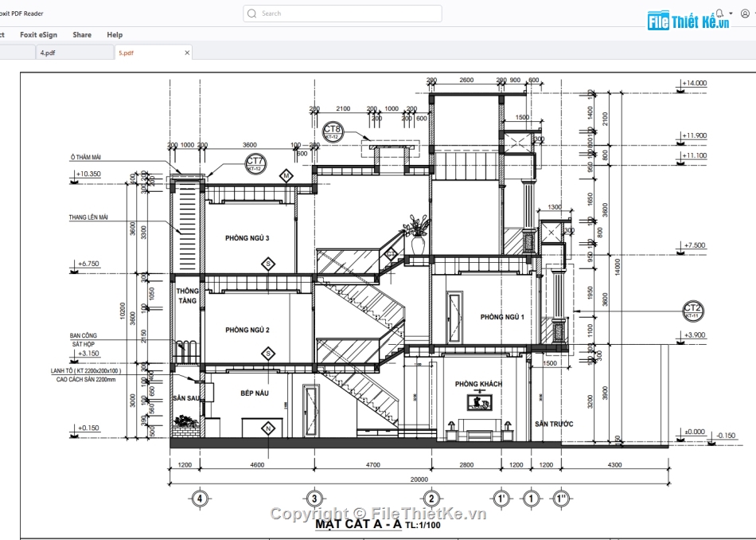Screen dimensions: 756x540
Task: Open the user account profile icon
Action: (745, 14)
